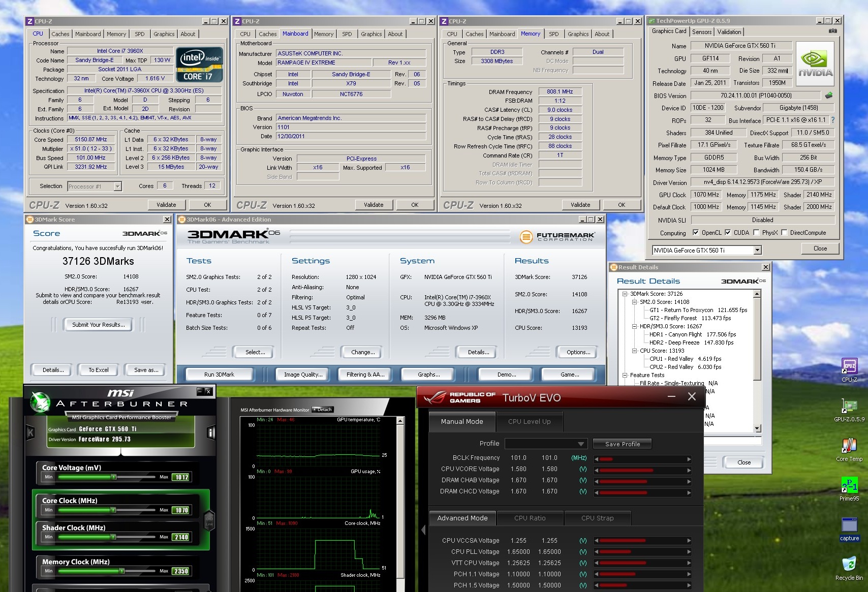Open the Core Temp desktop icon
This screenshot has width=868, height=592.
click(x=849, y=450)
